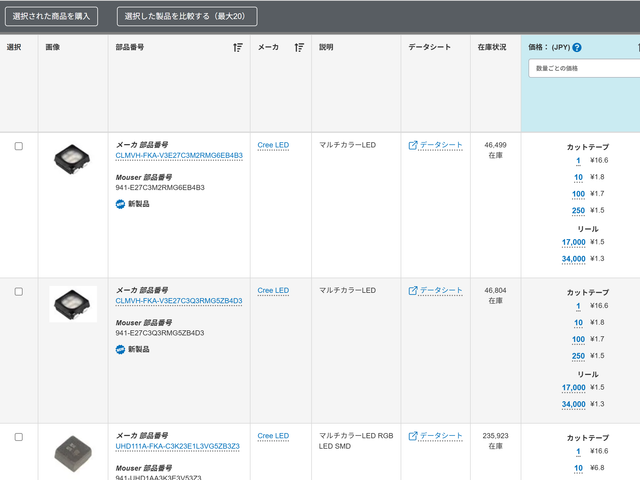Select checkbox for CLMVH-FKA-V3E27C3Q3RMG5ZB4D3
The width and height of the screenshot is (640, 480).
coord(19,291)
